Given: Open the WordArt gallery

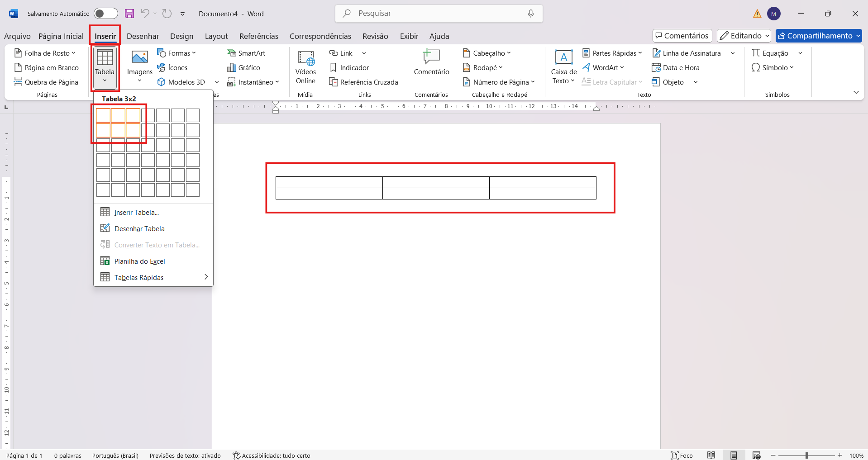Looking at the screenshot, I should (x=603, y=68).
